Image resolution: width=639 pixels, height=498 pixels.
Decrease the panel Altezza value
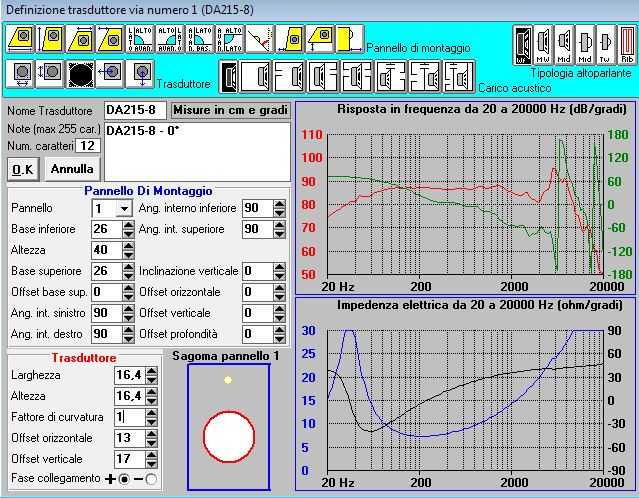pyautogui.click(x=128, y=255)
